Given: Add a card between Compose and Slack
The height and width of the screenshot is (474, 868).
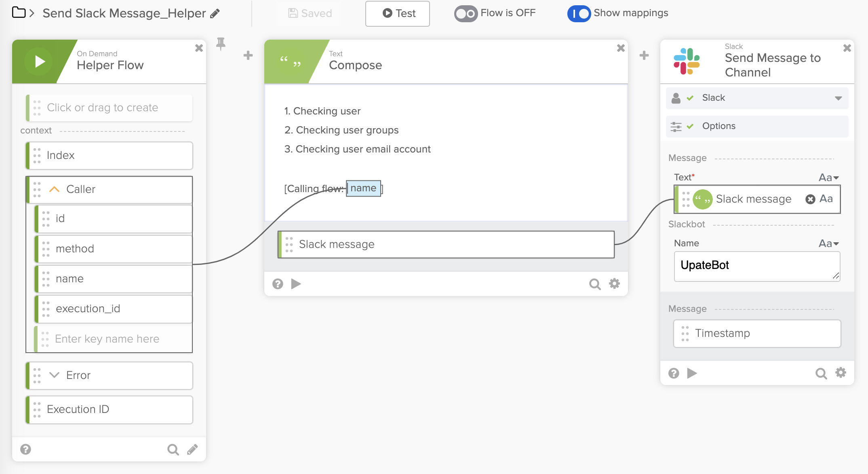Looking at the screenshot, I should (644, 55).
